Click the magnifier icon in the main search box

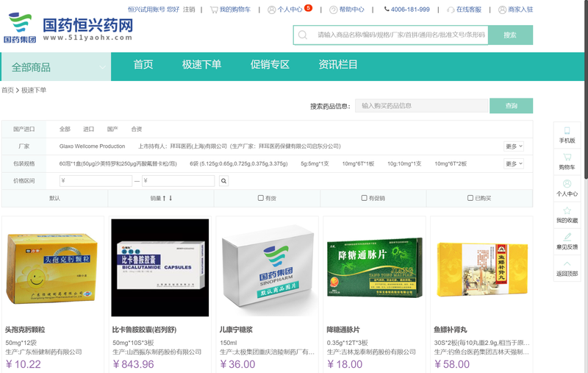point(303,35)
